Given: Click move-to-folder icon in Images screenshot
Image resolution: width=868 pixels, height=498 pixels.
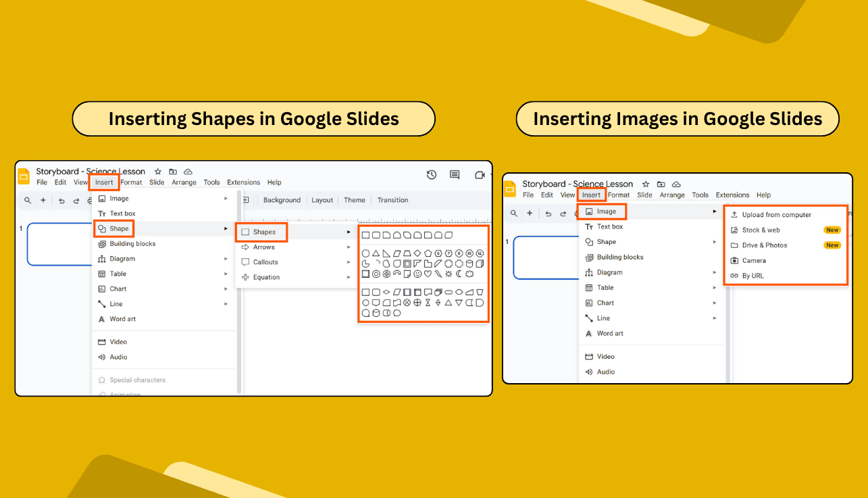Looking at the screenshot, I should coord(661,184).
